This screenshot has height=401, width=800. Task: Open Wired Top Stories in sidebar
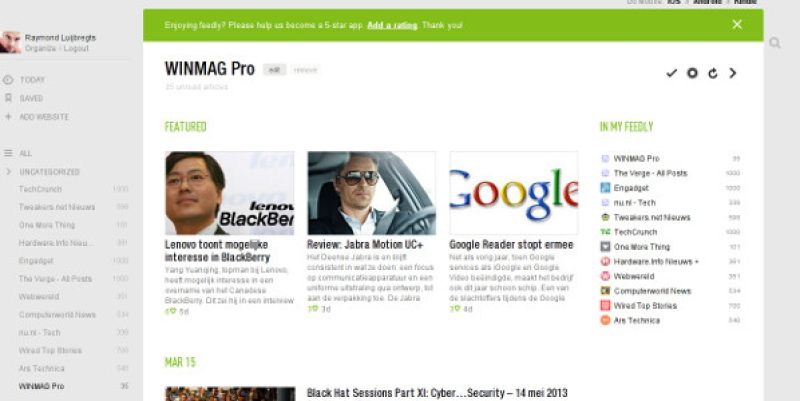tap(50, 350)
